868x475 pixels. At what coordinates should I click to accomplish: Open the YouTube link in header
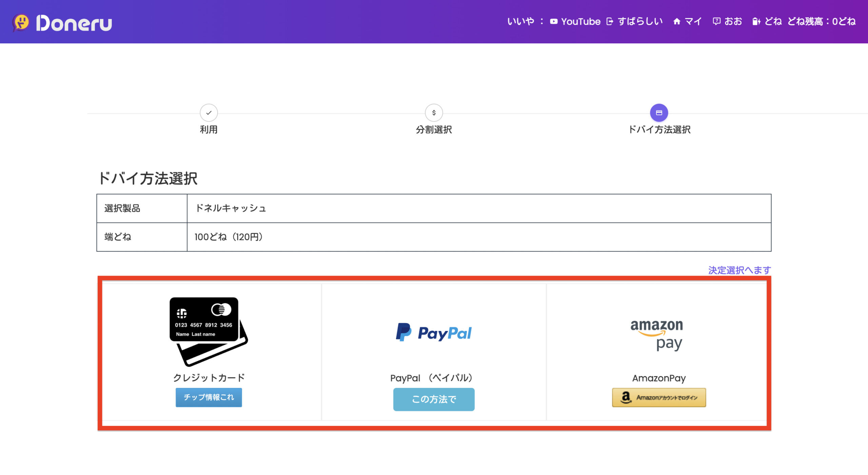click(580, 21)
